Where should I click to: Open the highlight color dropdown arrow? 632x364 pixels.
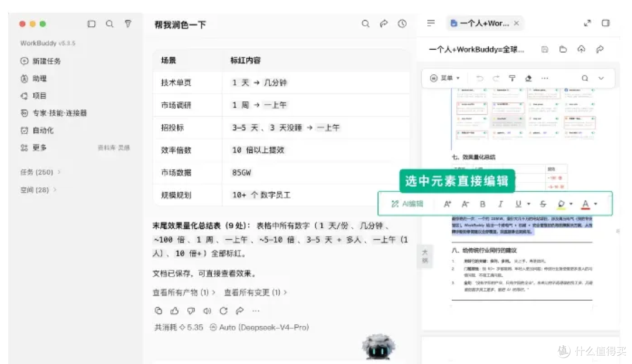[571, 204]
